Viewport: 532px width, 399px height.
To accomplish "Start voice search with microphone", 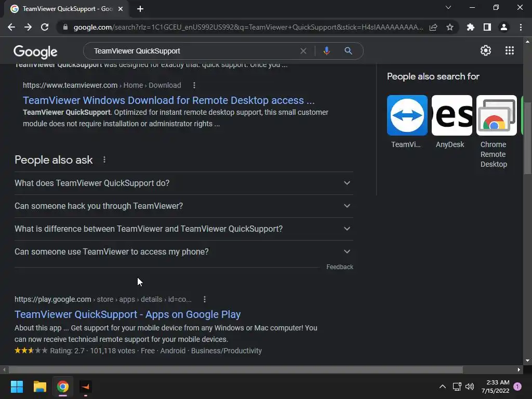I will [326, 51].
